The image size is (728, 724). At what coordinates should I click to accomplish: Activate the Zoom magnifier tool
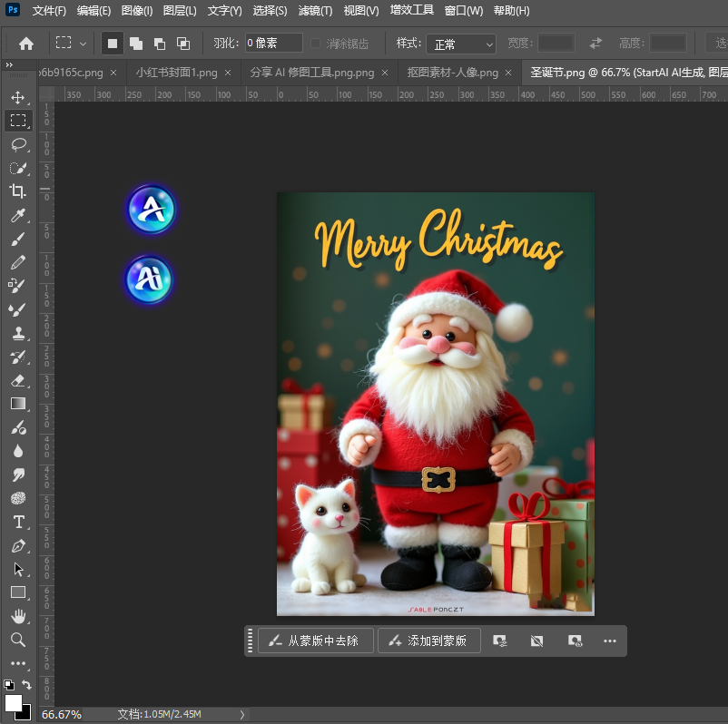(17, 640)
